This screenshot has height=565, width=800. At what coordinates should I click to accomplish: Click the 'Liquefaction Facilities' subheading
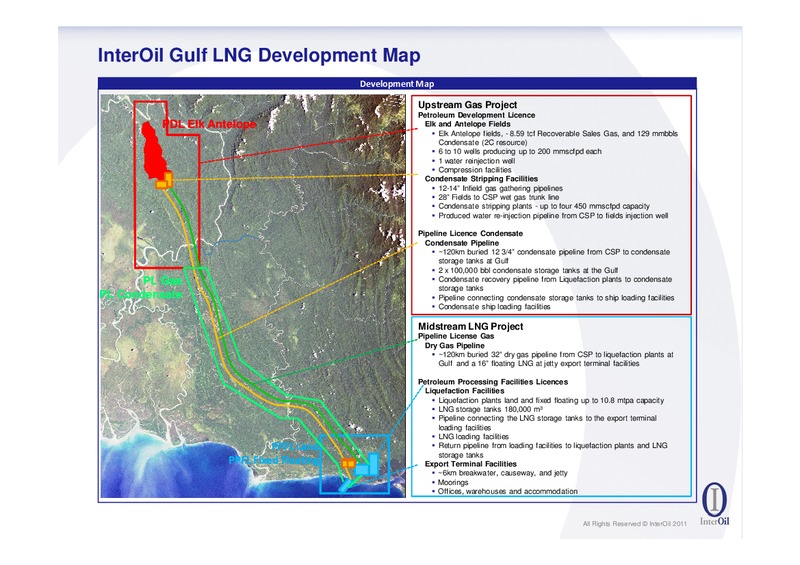[464, 391]
